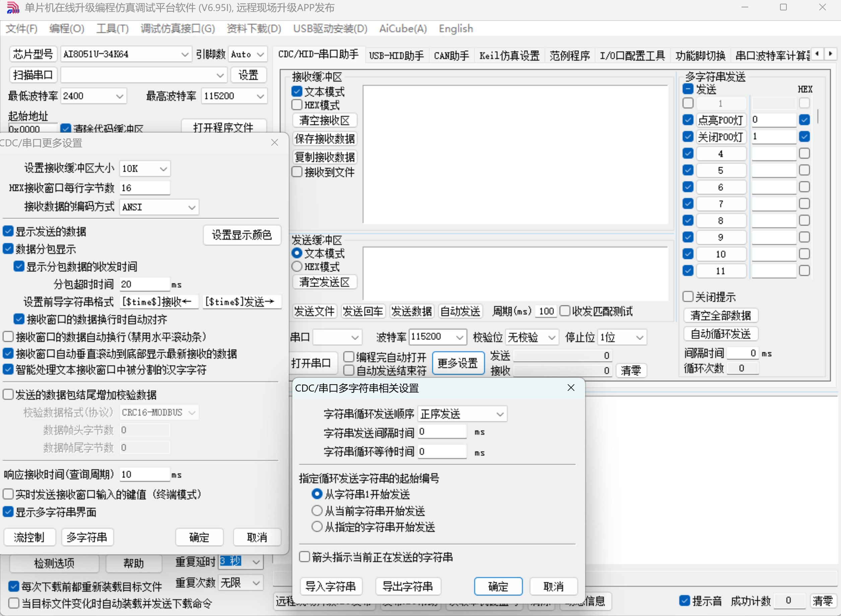Click the 点亮P00灯 send button

(721, 120)
